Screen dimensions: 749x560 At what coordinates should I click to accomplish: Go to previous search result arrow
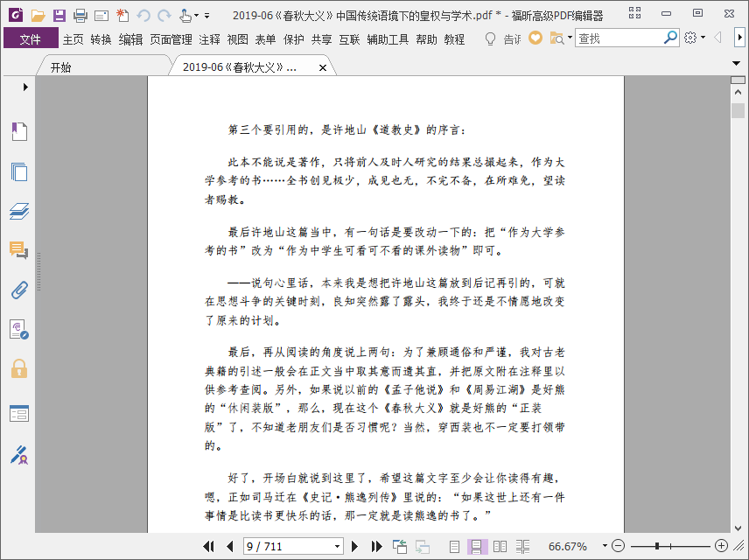[x=717, y=38]
